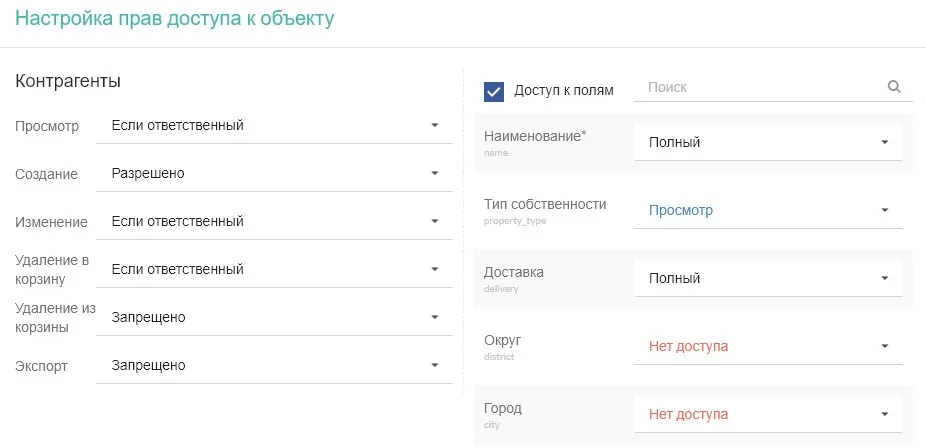The height and width of the screenshot is (448, 926).
Task: Click the arrow icon in 'Тип собственности' row
Action: (x=884, y=210)
